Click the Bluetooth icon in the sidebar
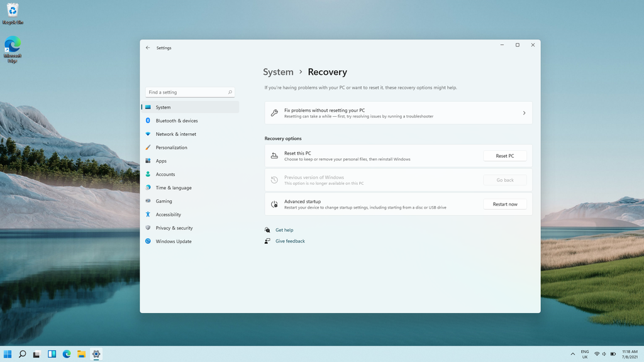This screenshot has width=644, height=362. pyautogui.click(x=149, y=120)
